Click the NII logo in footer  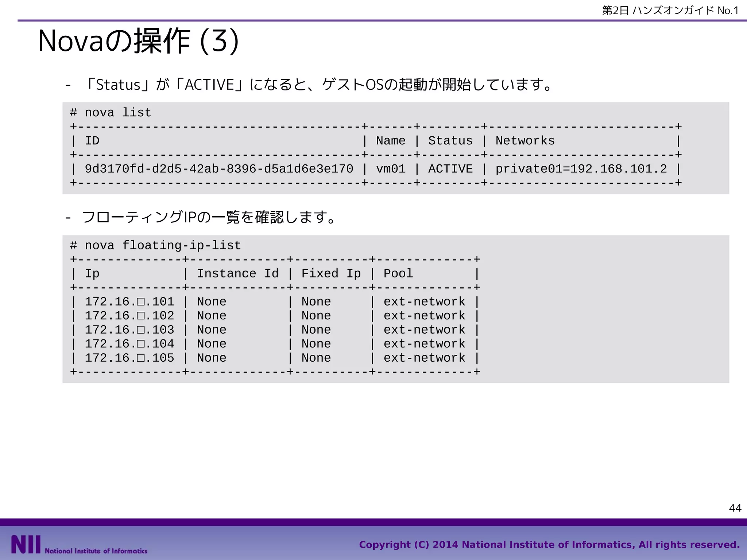point(26,544)
